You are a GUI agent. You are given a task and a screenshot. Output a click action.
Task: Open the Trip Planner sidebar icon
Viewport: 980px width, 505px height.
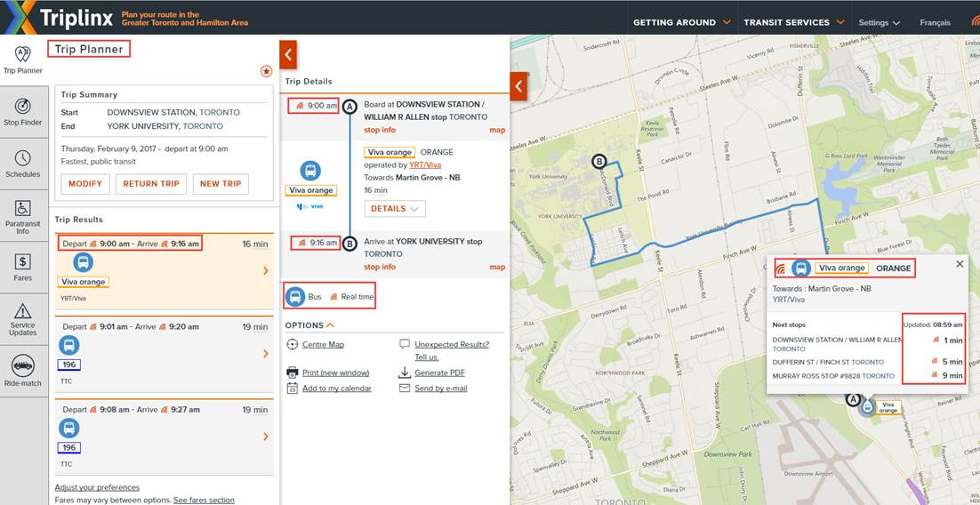(x=22, y=54)
